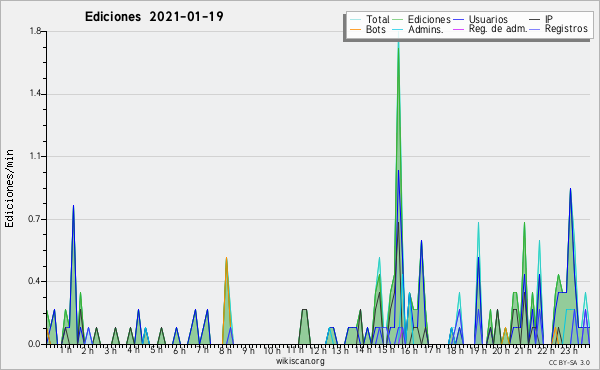Click the '23 h' x-axis label
600x370 pixels.
(569, 350)
